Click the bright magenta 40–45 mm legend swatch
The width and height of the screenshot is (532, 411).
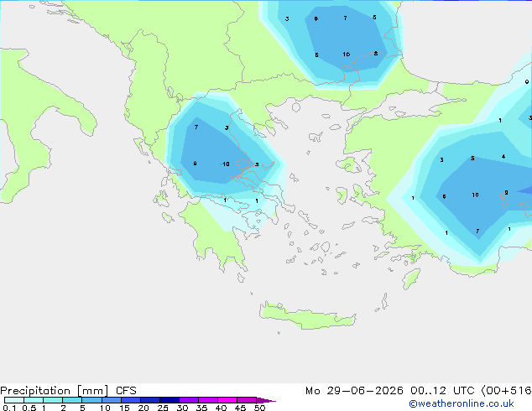pyautogui.click(x=227, y=400)
